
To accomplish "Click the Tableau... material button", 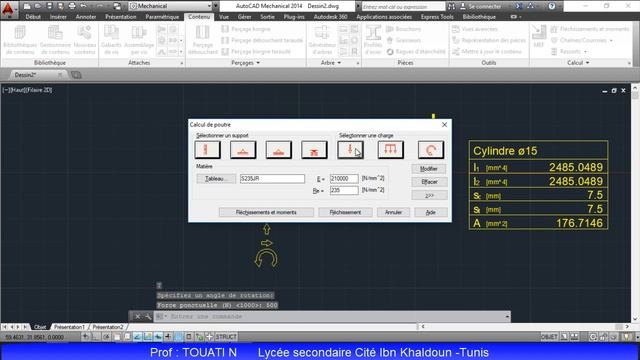I will tap(216, 179).
